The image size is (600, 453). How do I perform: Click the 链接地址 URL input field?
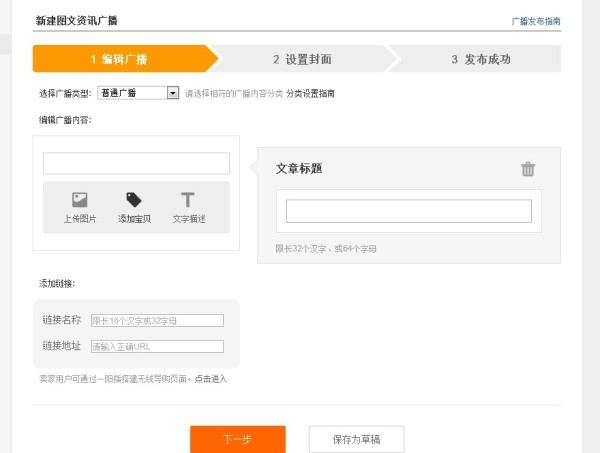pyautogui.click(x=157, y=346)
